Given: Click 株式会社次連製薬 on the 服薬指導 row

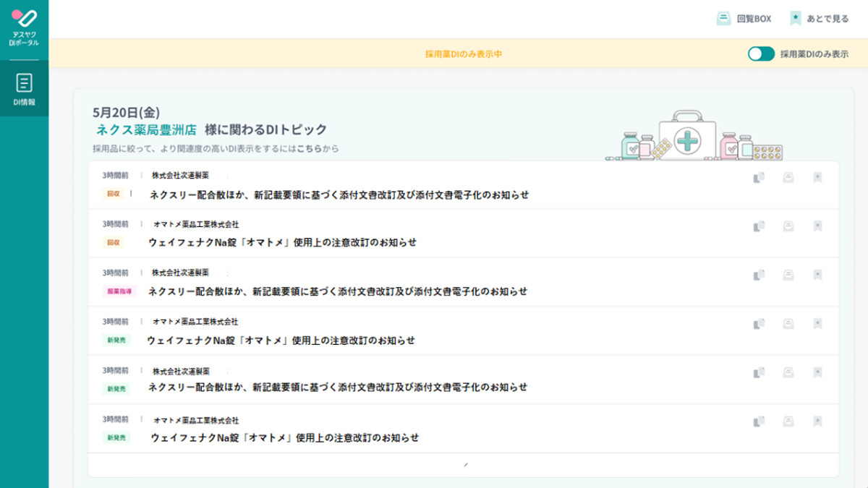Looking at the screenshot, I should coord(180,273).
